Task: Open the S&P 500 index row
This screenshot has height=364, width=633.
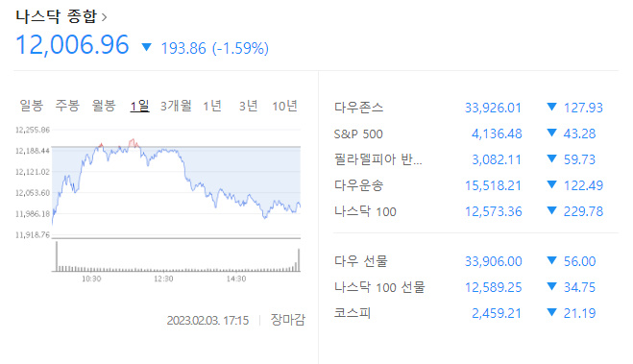Action: pos(469,133)
